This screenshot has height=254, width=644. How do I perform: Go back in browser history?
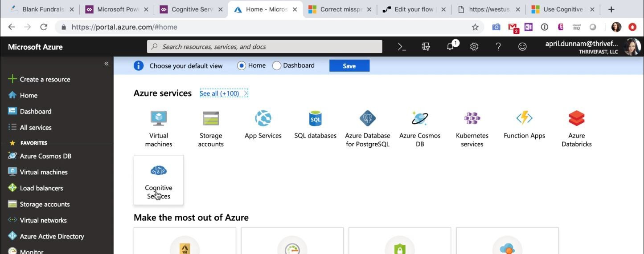[12, 27]
